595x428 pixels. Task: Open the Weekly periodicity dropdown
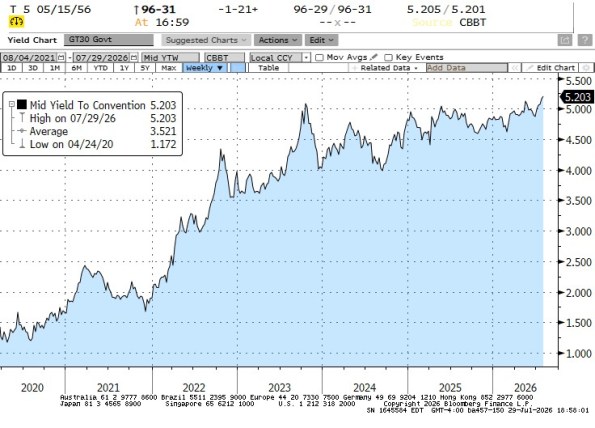205,68
